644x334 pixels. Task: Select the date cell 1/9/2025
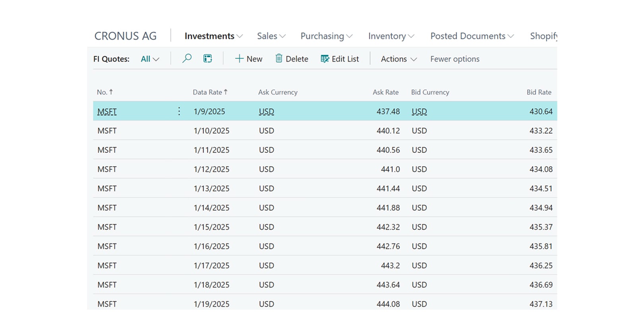coord(209,112)
